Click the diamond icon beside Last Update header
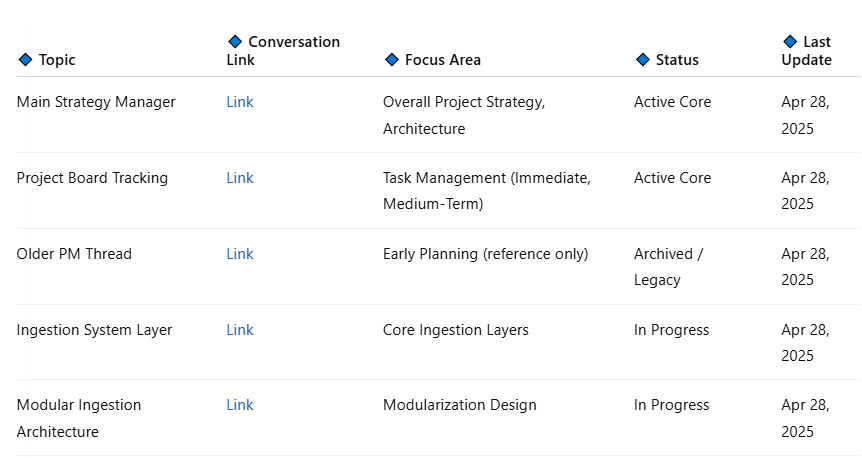The image size is (862, 458). (790, 41)
